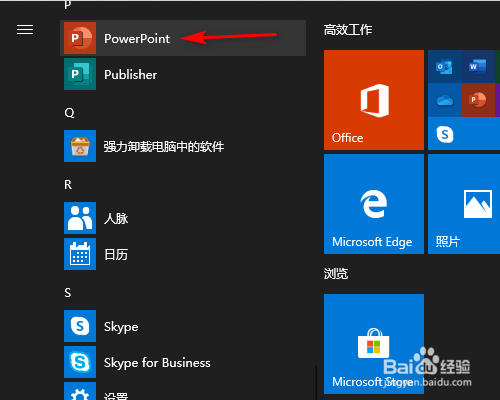
Task: Open the Word small tile
Action: point(478,67)
